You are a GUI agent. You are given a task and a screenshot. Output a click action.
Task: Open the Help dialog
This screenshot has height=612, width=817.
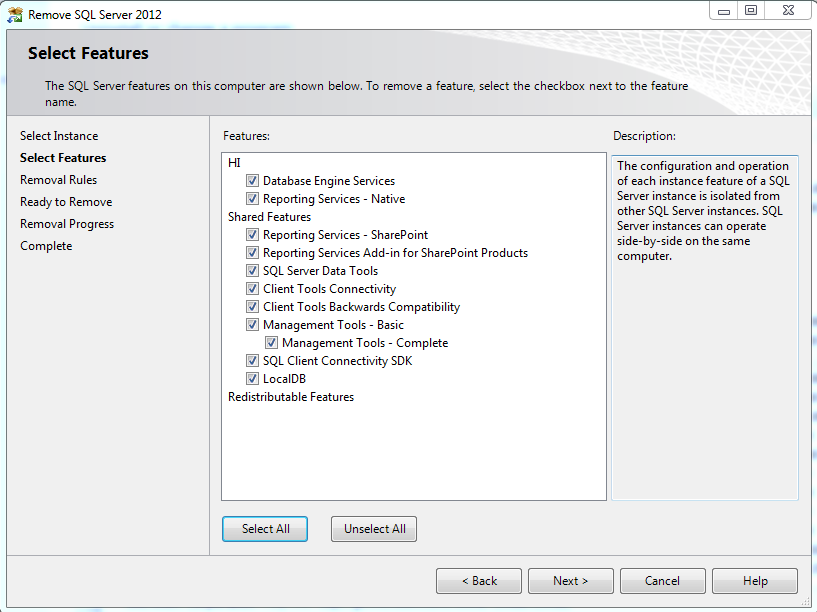754,580
